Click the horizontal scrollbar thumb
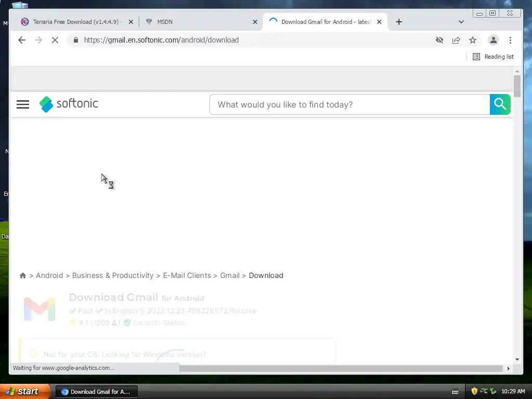Viewport: 532px width, 399px height. click(341, 368)
